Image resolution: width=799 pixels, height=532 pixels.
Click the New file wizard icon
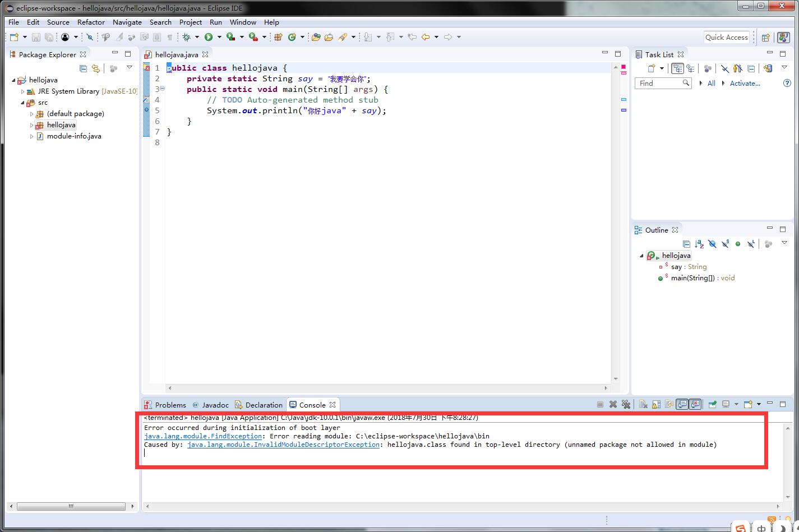(x=14, y=37)
